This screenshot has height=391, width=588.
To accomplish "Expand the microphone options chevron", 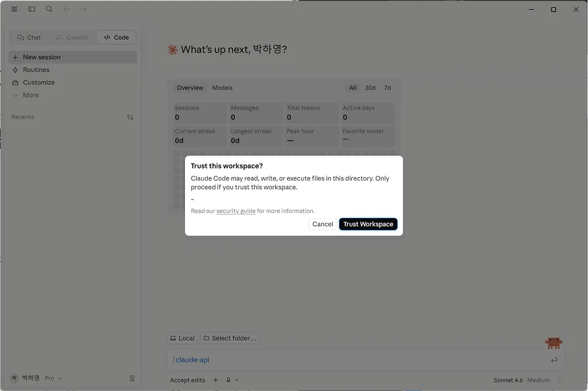I will pos(237,380).
